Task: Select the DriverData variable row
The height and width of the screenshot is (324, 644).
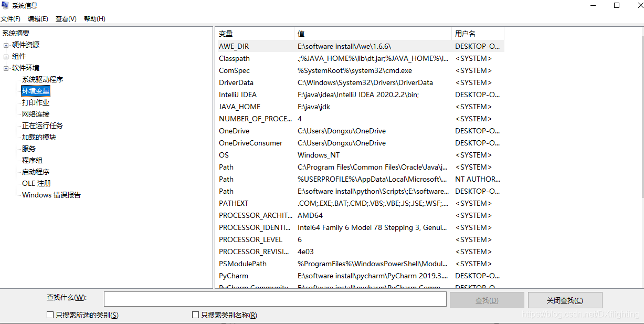Action: [361, 82]
